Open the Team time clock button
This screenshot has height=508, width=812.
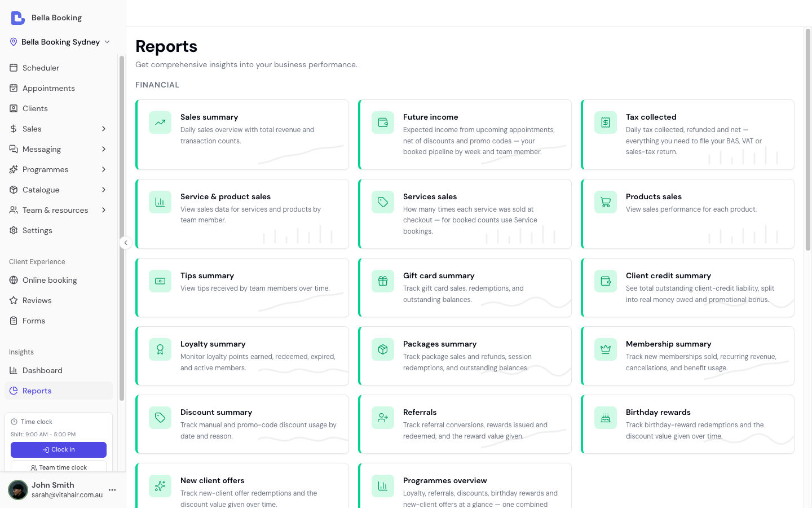[x=59, y=467]
